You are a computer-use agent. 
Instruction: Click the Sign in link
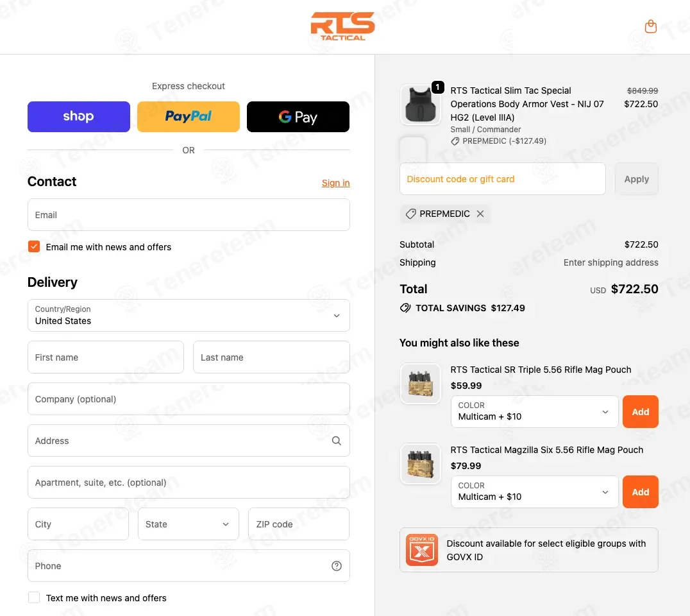[x=336, y=183]
